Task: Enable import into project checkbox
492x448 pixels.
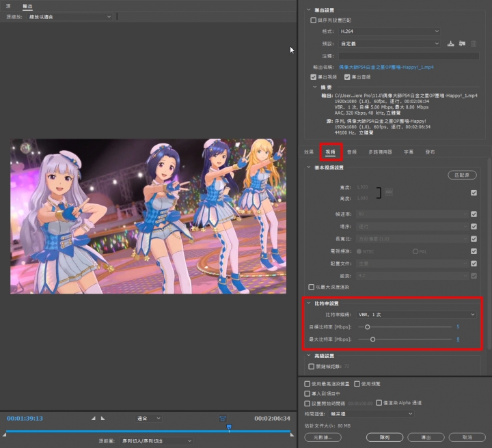Action: point(307,393)
